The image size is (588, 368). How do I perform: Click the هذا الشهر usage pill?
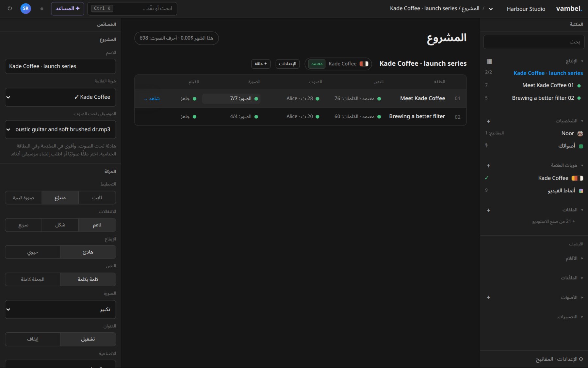pyautogui.click(x=176, y=38)
